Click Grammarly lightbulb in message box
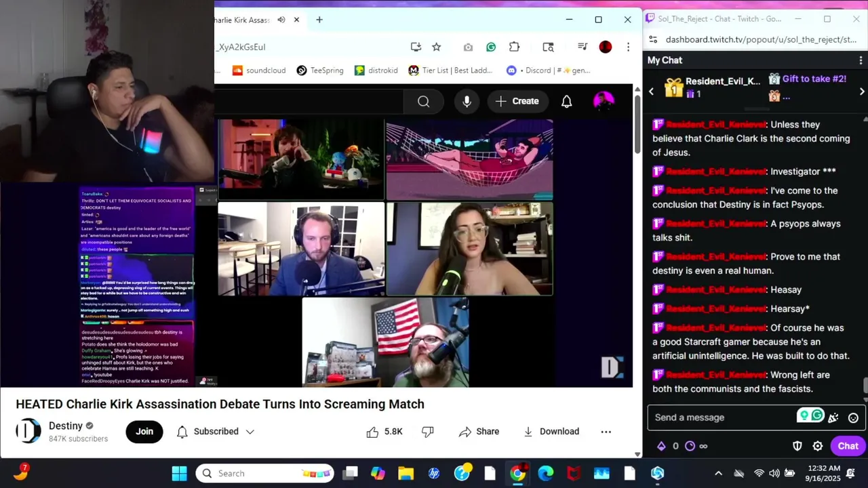Image resolution: width=868 pixels, height=488 pixels. point(804,415)
